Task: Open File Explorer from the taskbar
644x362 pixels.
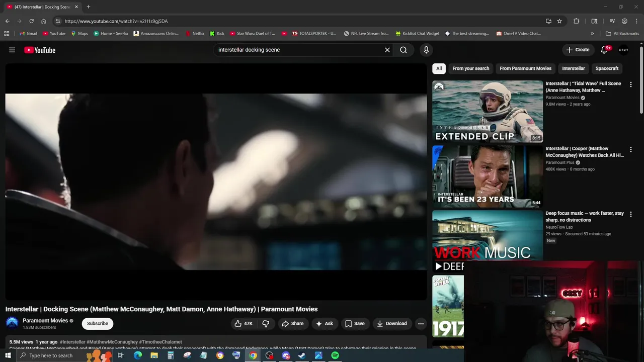Action: click(154, 355)
